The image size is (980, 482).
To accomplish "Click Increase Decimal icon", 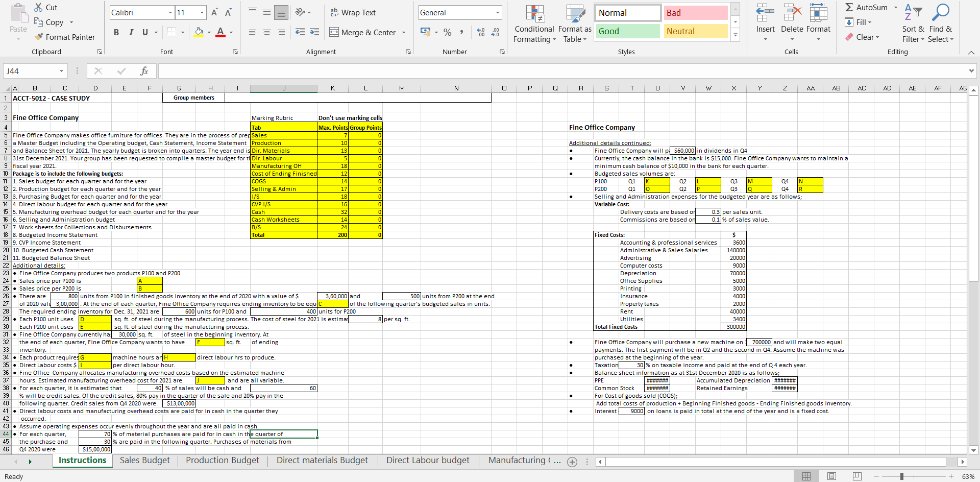I will pyautogui.click(x=481, y=32).
